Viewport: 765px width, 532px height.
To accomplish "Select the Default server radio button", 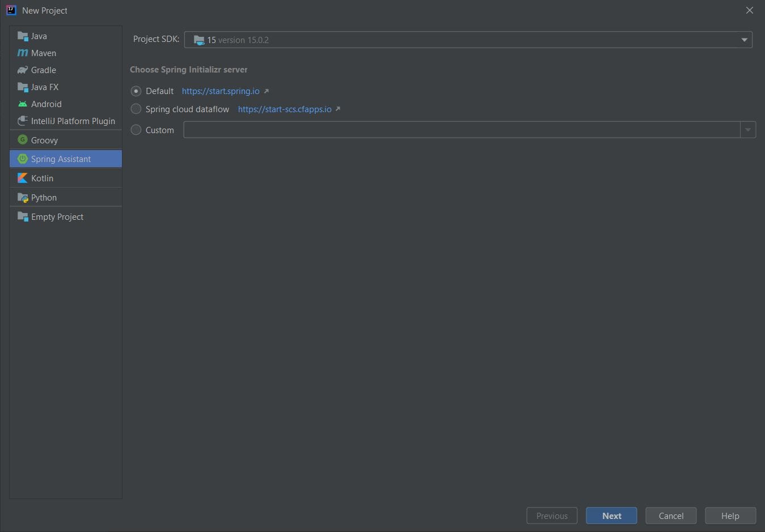I will click(x=136, y=91).
